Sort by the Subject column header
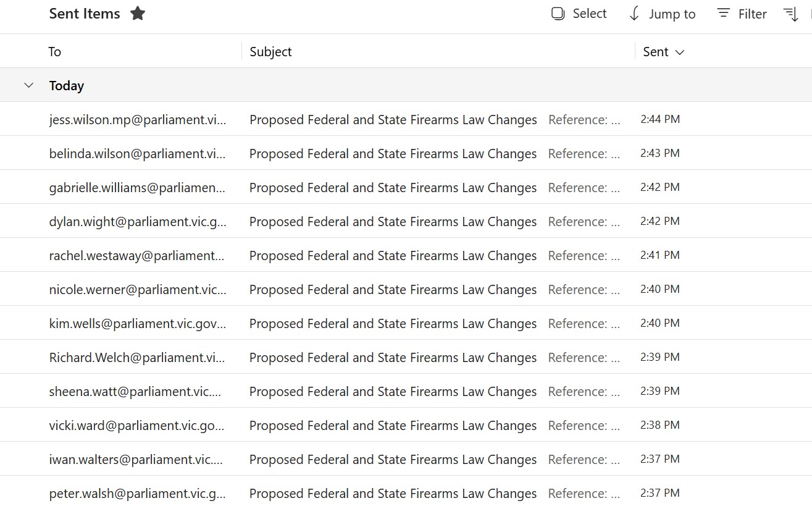The width and height of the screenshot is (812, 506). [x=270, y=52]
